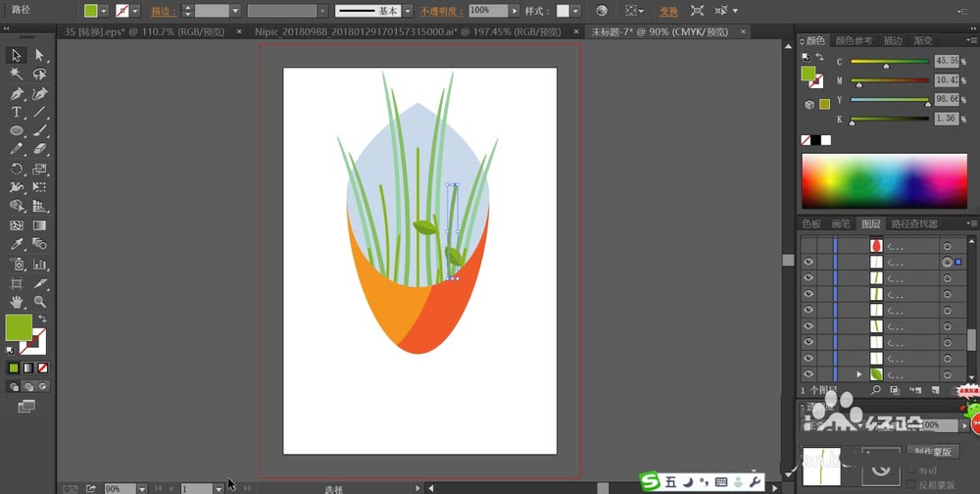Viewport: 980px width, 494px height.
Task: Click the 描边 link in control bar
Action: pyautogui.click(x=163, y=11)
